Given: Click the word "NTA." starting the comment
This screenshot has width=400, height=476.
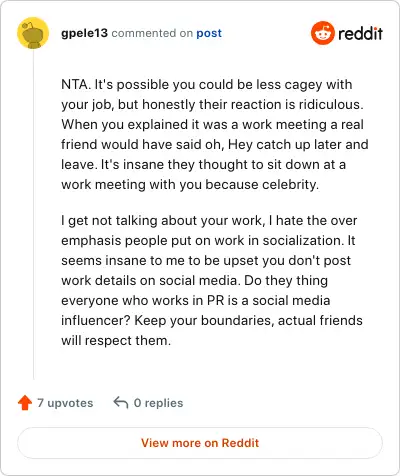Looking at the screenshot, I should tap(76, 84).
